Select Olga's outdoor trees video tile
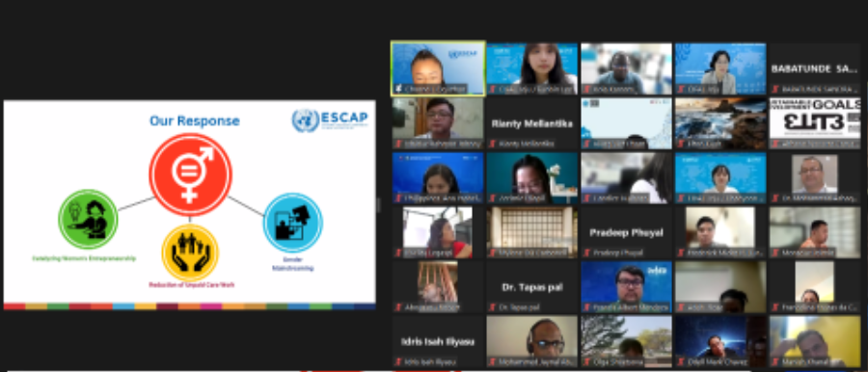This screenshot has width=868, height=372. [626, 341]
